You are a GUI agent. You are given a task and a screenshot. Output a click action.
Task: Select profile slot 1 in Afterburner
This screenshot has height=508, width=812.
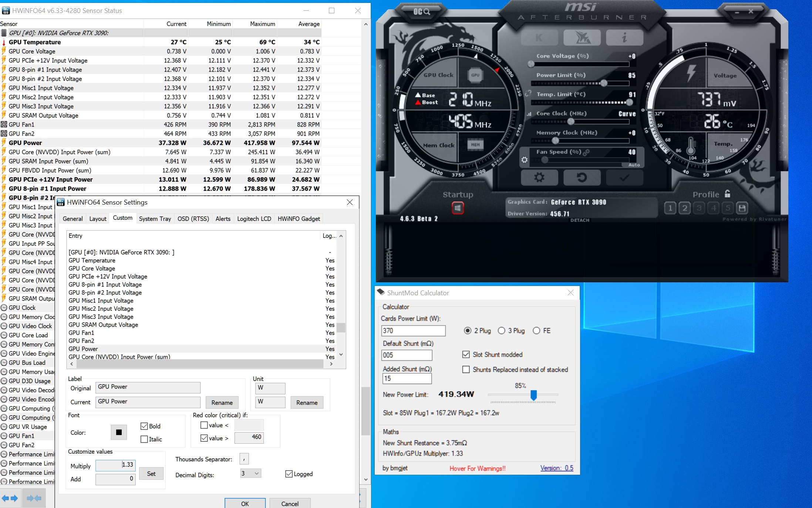tap(670, 208)
